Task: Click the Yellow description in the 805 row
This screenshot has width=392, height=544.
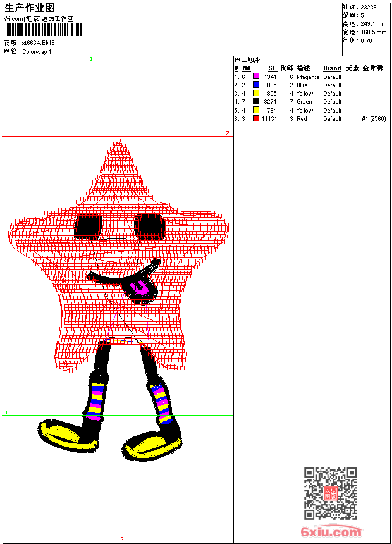Action: 305,94
